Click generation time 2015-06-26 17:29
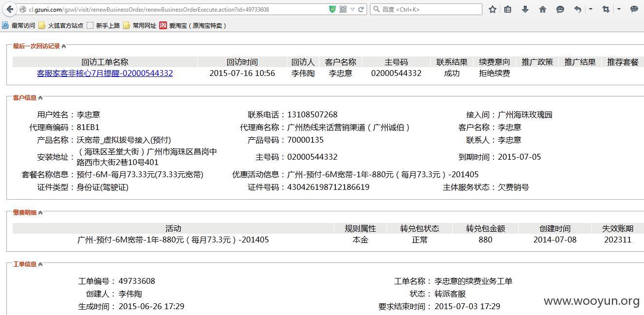Image resolution: width=644 pixels, height=315 pixels. coord(151,307)
